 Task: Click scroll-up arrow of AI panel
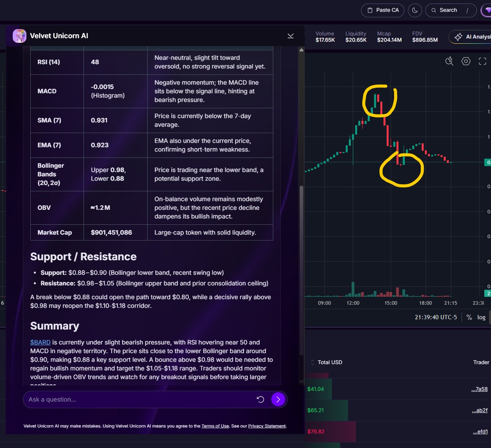(302, 50)
